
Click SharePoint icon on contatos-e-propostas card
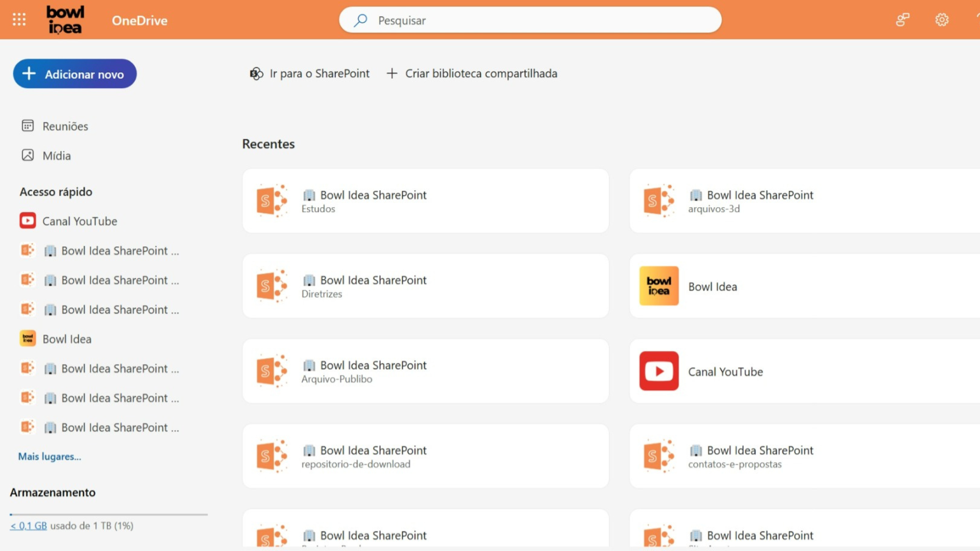click(x=658, y=457)
